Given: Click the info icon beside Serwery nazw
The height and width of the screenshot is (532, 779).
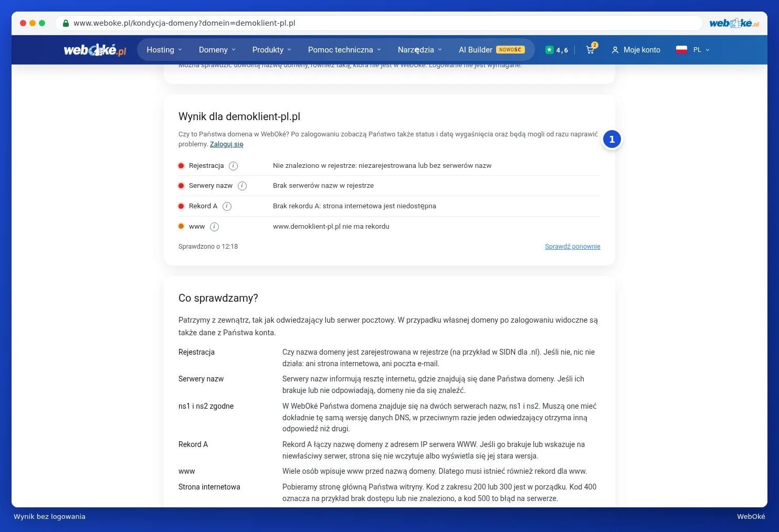Looking at the screenshot, I should (x=242, y=186).
